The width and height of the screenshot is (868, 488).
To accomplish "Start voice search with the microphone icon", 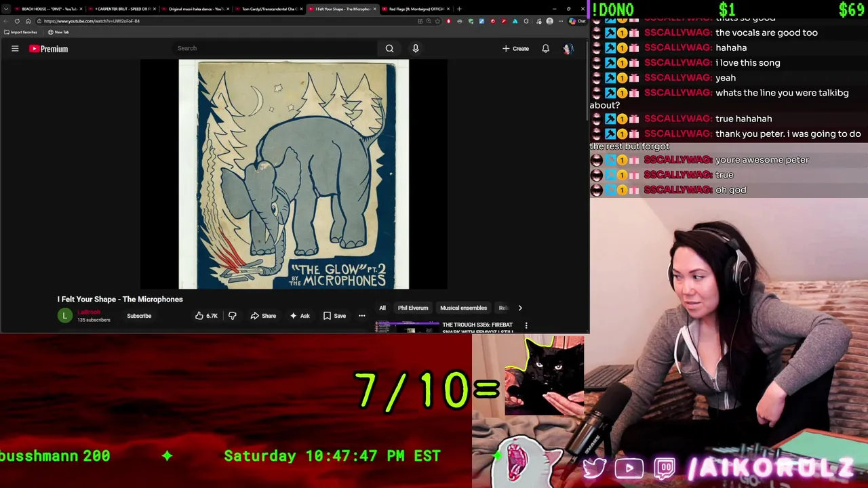I will click(x=416, y=48).
